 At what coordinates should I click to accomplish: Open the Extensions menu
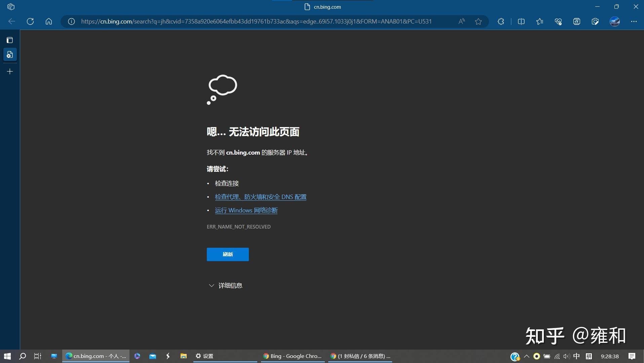pos(501,22)
